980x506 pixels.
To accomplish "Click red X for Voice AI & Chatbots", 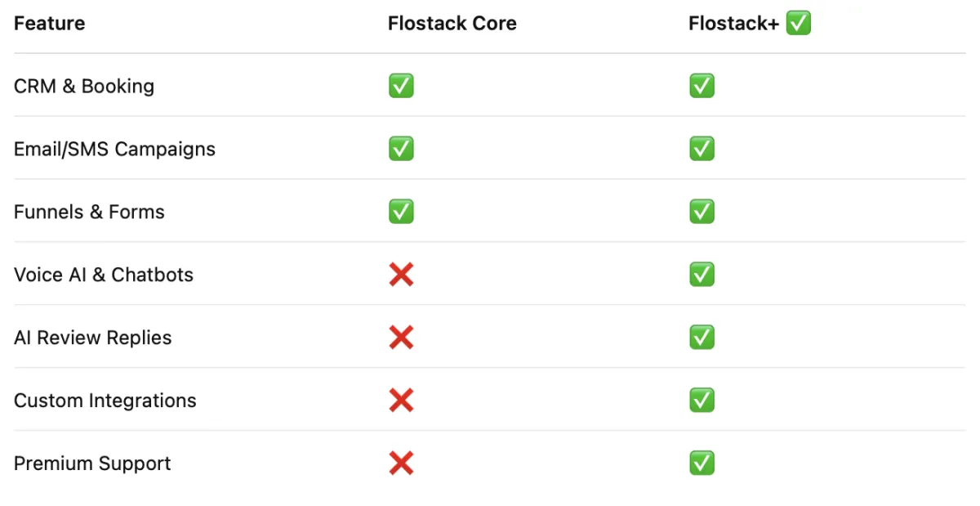I will point(401,275).
